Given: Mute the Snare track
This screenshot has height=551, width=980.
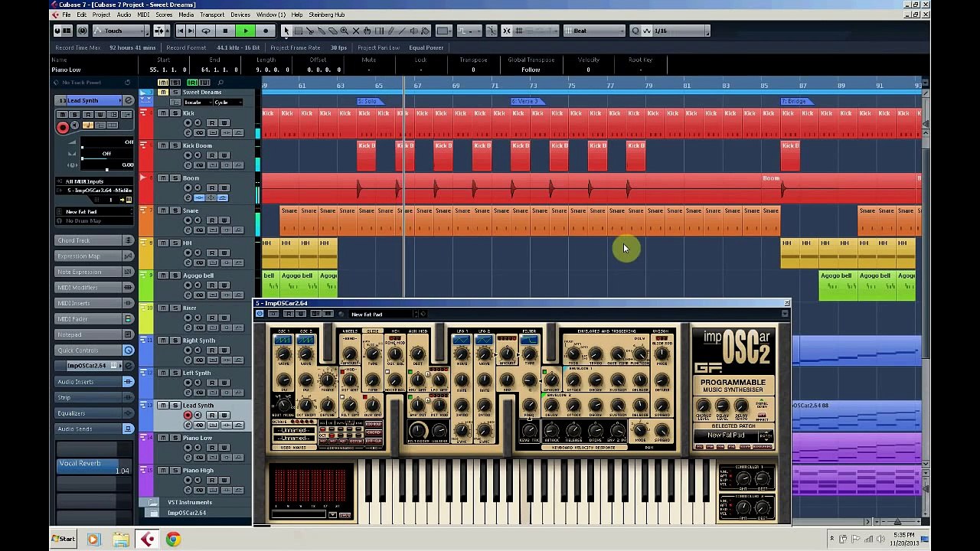Looking at the screenshot, I should (163, 210).
